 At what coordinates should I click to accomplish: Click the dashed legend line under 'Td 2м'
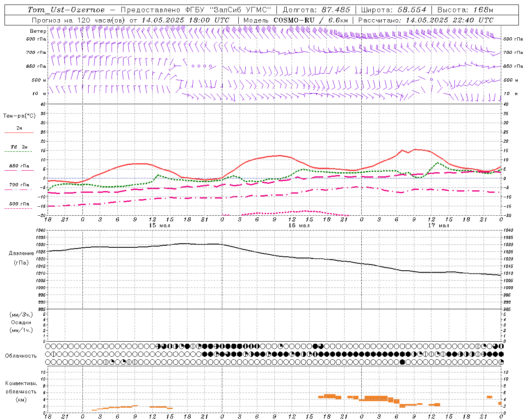19,152
